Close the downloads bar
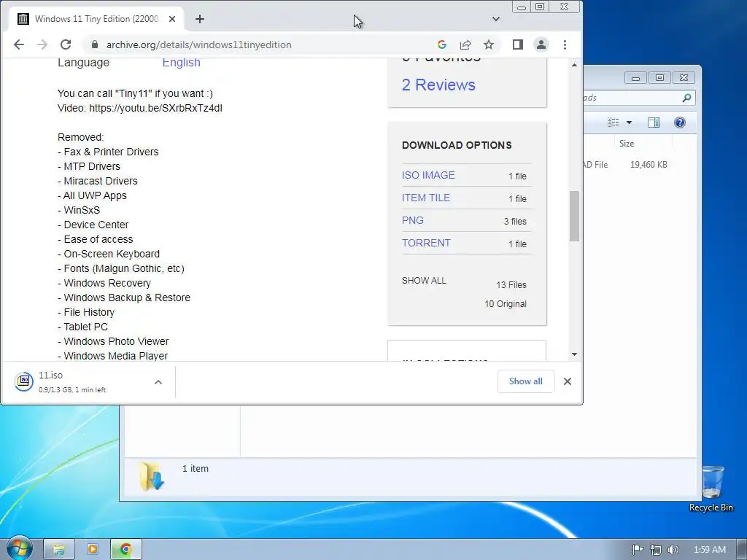The image size is (747, 560). click(x=568, y=381)
